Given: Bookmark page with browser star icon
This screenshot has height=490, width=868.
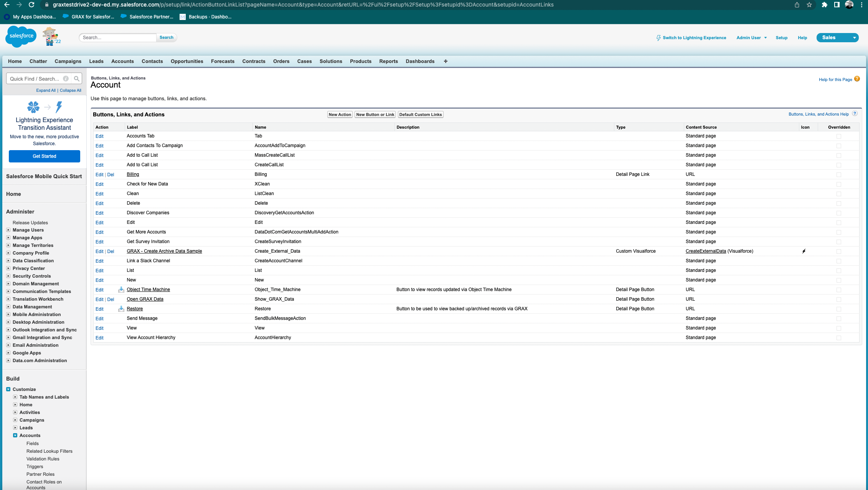Looking at the screenshot, I should pos(809,5).
